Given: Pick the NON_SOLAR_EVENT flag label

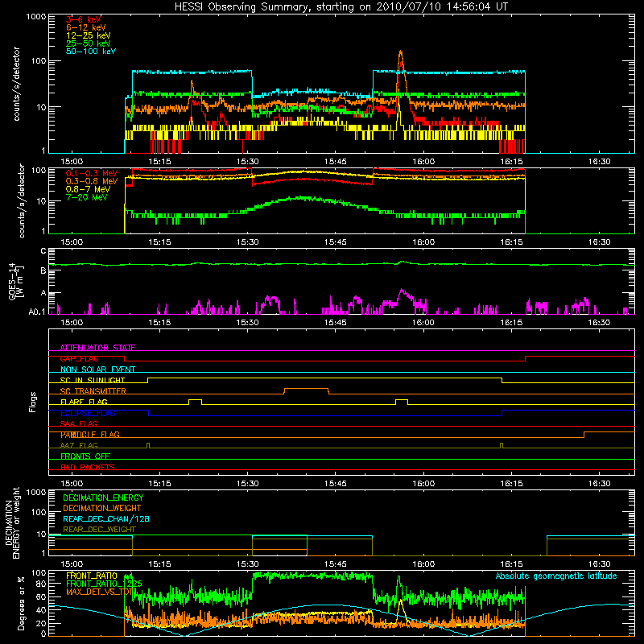Looking at the screenshot, I should tap(97, 369).
